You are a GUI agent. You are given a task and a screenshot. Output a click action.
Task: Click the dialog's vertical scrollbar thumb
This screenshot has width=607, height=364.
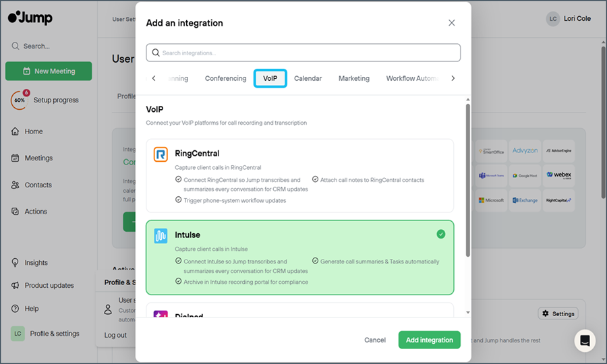tap(467, 180)
